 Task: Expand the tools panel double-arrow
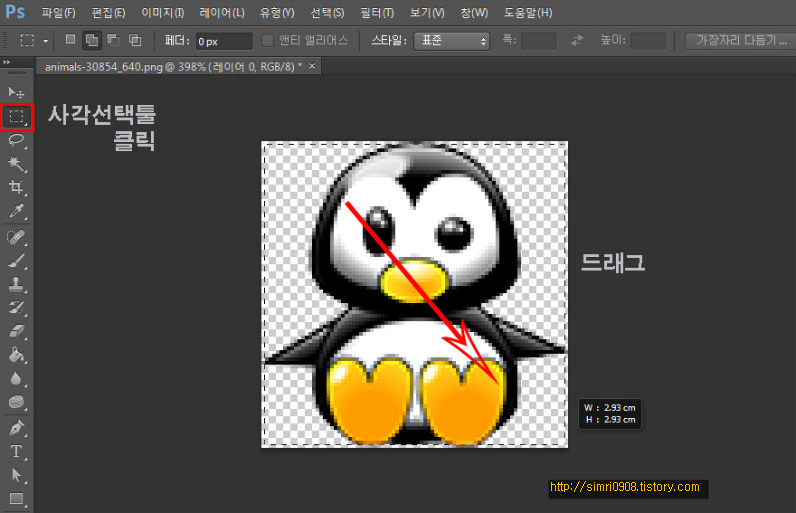click(7, 62)
